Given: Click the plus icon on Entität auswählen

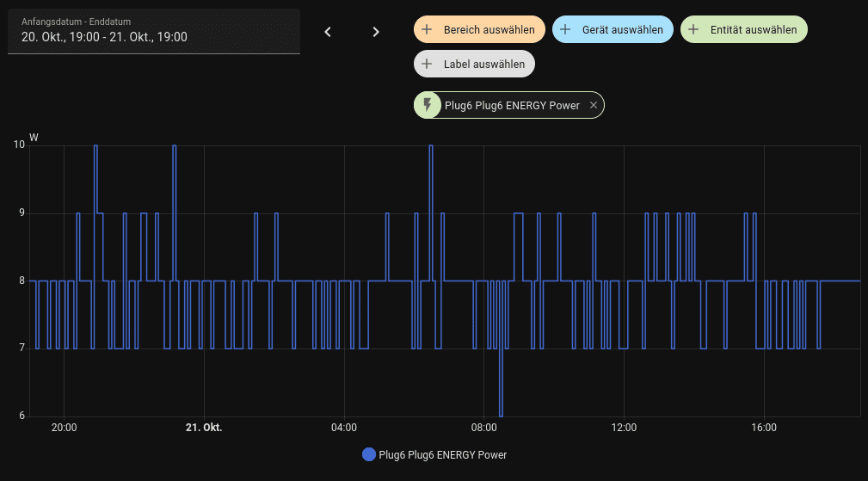Looking at the screenshot, I should tap(693, 29).
